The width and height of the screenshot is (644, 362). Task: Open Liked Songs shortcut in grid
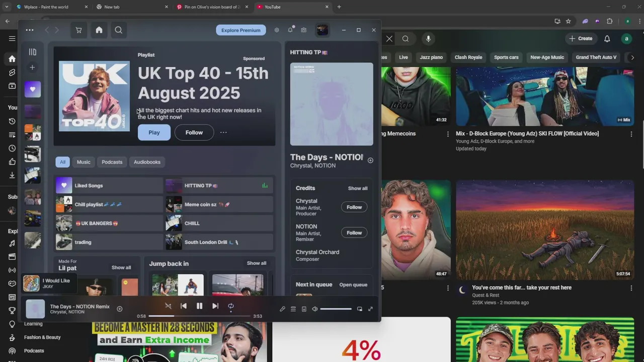point(109,186)
